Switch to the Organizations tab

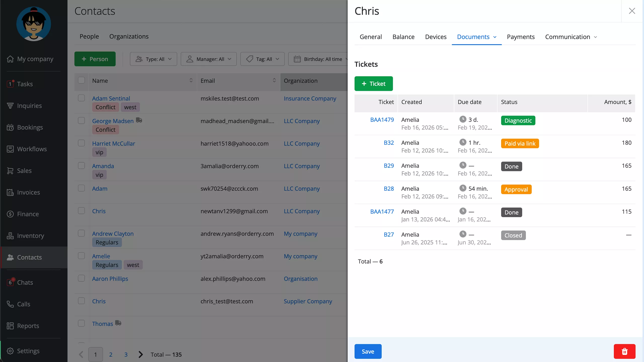click(x=129, y=36)
